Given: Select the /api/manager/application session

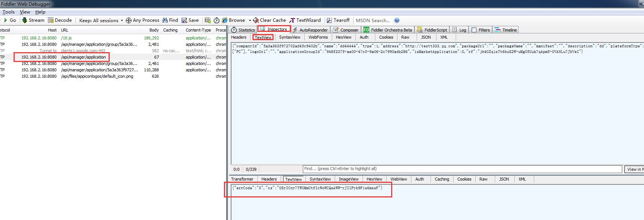Looking at the screenshot, I should [113, 57].
